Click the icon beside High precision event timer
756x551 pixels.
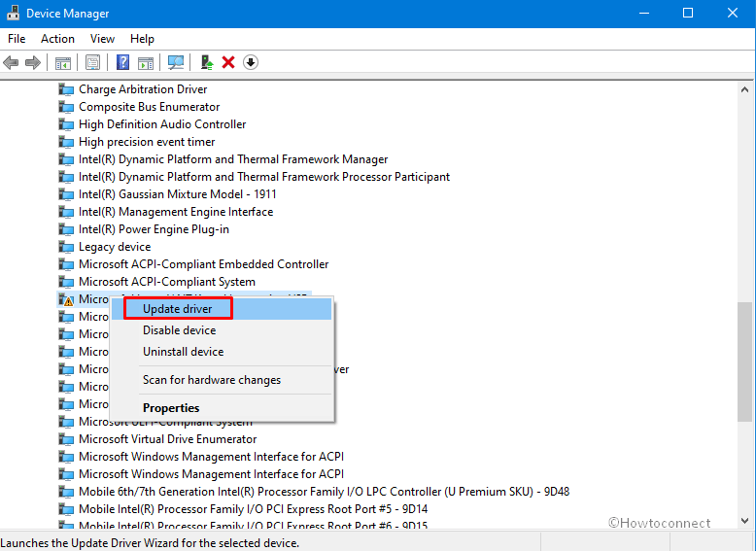point(66,142)
